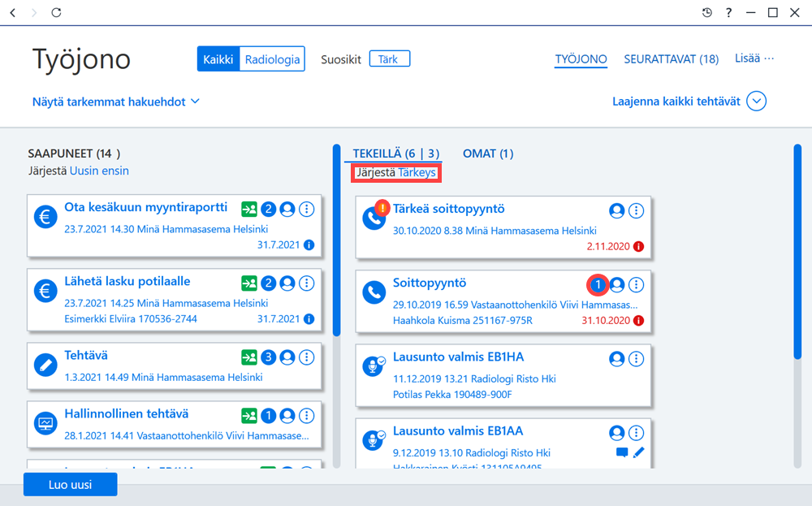Click pencil edit icon on Lausunto valmis EB1AA

point(638,452)
